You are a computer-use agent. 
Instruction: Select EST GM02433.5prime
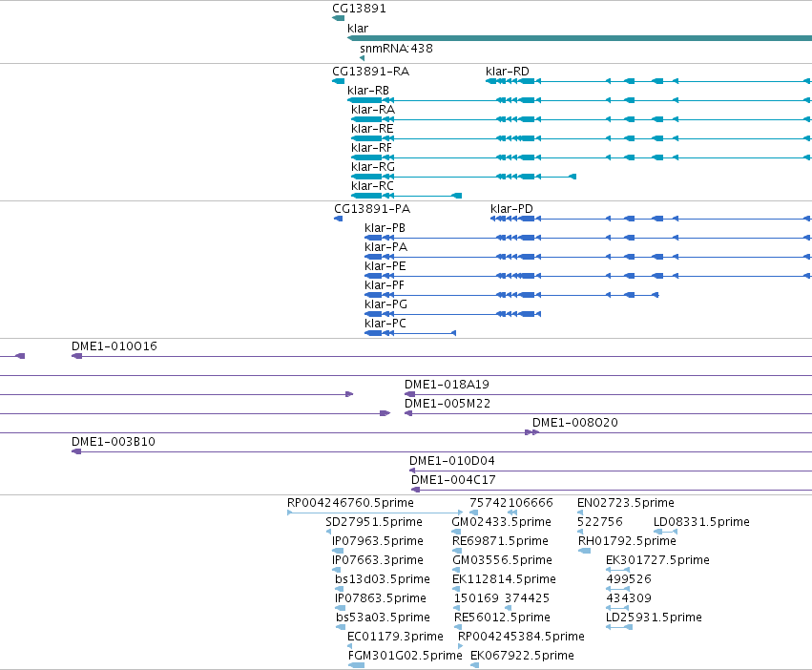point(501,522)
